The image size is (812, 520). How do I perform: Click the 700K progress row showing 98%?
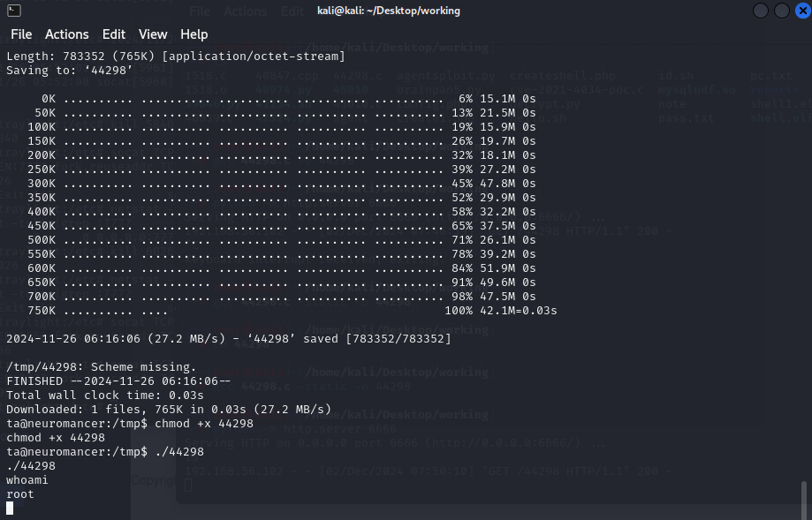pos(282,297)
